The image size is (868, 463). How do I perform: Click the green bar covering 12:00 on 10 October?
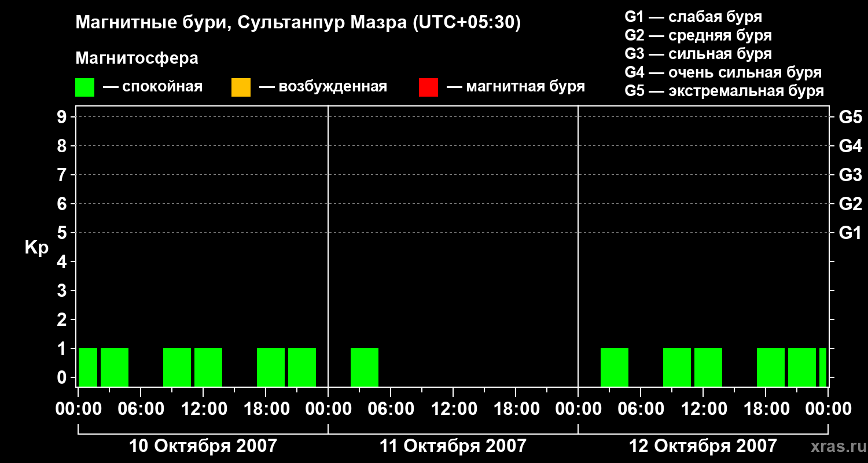coord(208,367)
